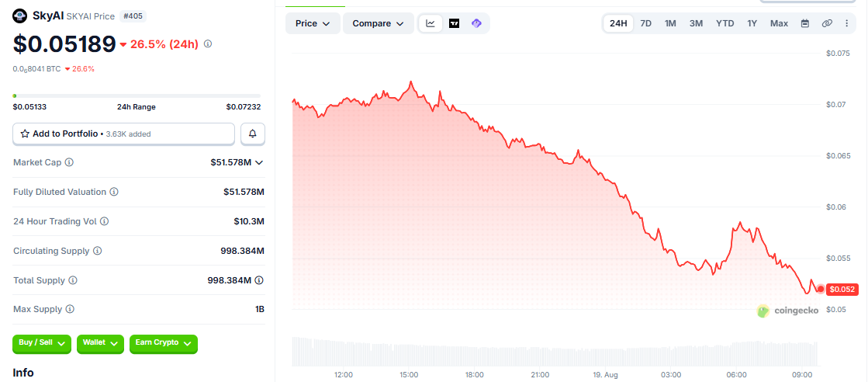
Task: Click the $51.578M Market Cap value
Action: coord(231,162)
